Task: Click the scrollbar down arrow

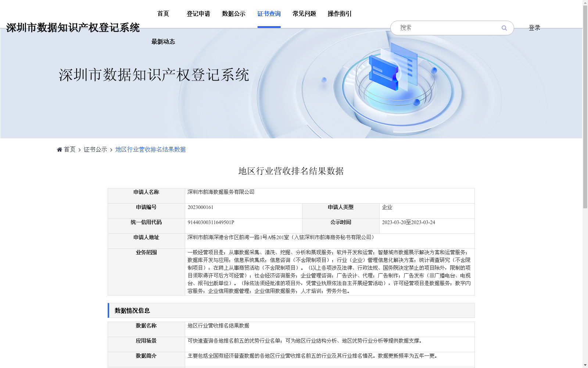Action: [x=585, y=365]
